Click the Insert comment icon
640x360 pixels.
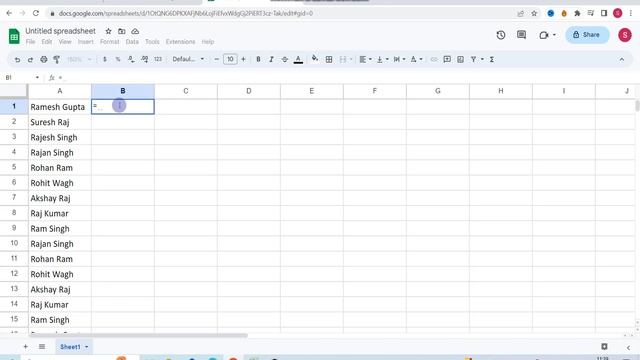coord(447,60)
